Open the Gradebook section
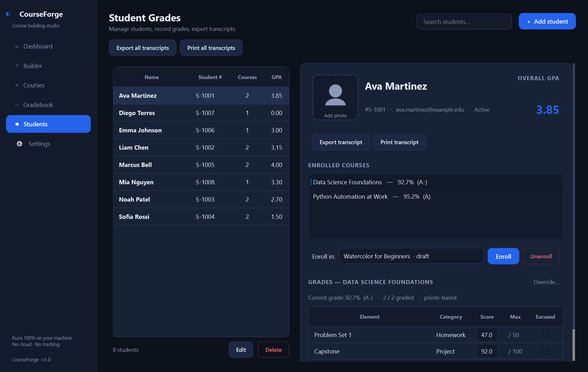The image size is (588, 372). (x=48, y=105)
